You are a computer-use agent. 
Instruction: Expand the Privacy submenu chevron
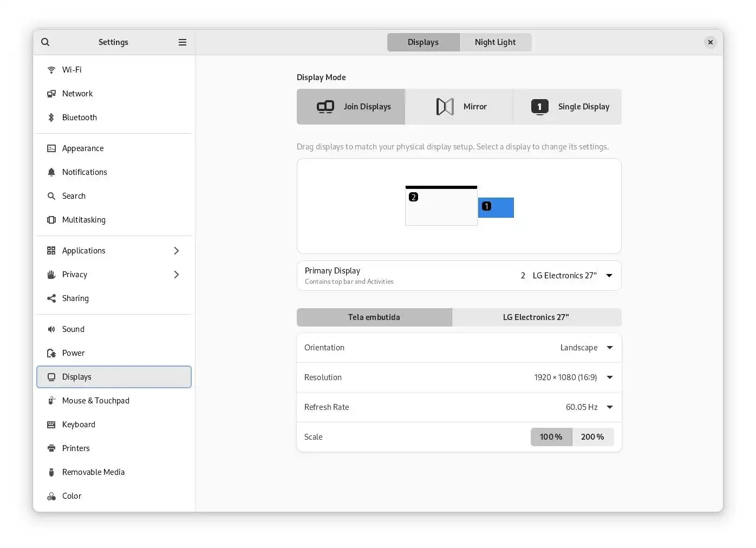tap(177, 275)
